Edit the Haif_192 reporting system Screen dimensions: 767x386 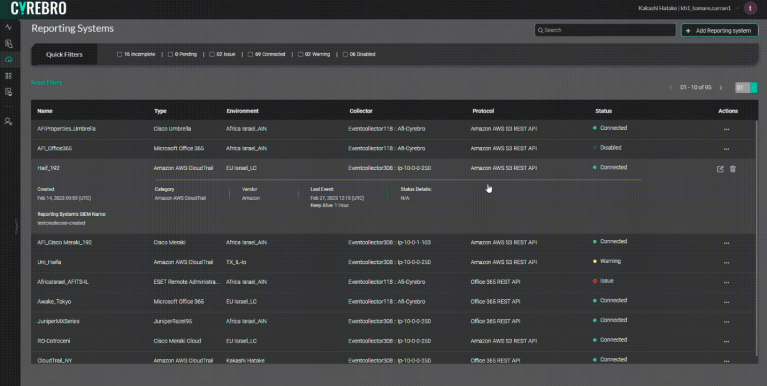(720, 169)
